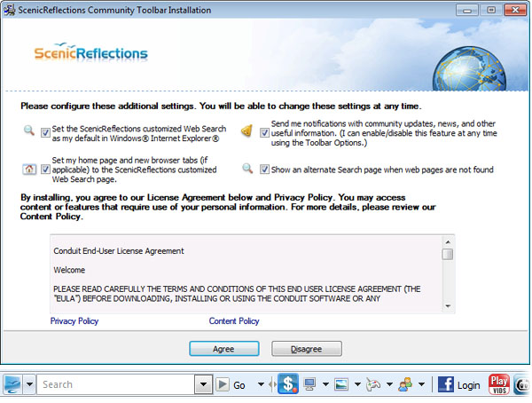Click the installer window title icon
The height and width of the screenshot is (403, 532).
[x=9, y=10]
